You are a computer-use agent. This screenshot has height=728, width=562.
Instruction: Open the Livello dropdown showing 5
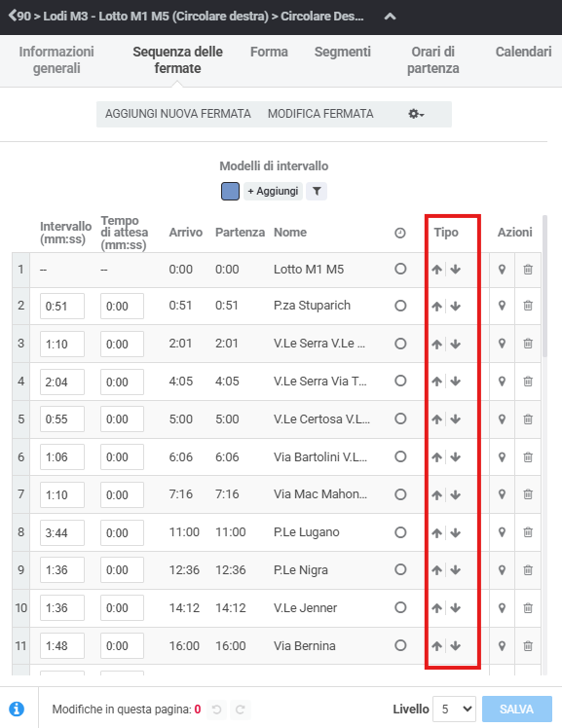454,709
